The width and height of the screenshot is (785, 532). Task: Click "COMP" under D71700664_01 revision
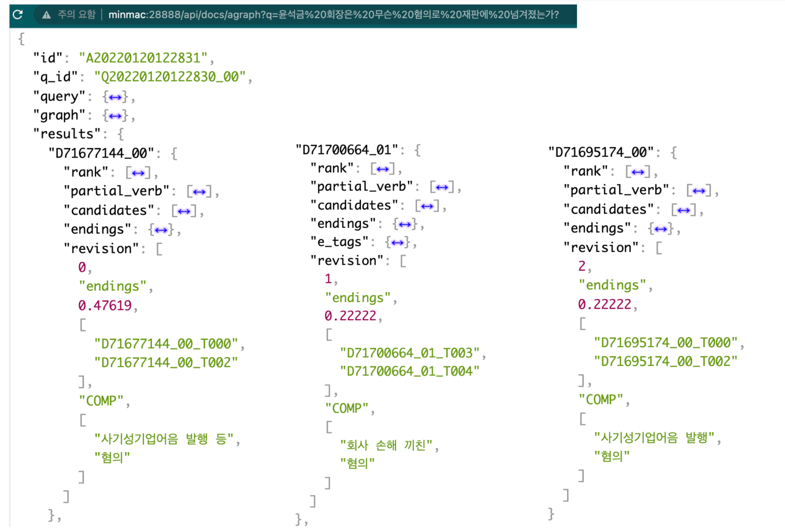346,408
